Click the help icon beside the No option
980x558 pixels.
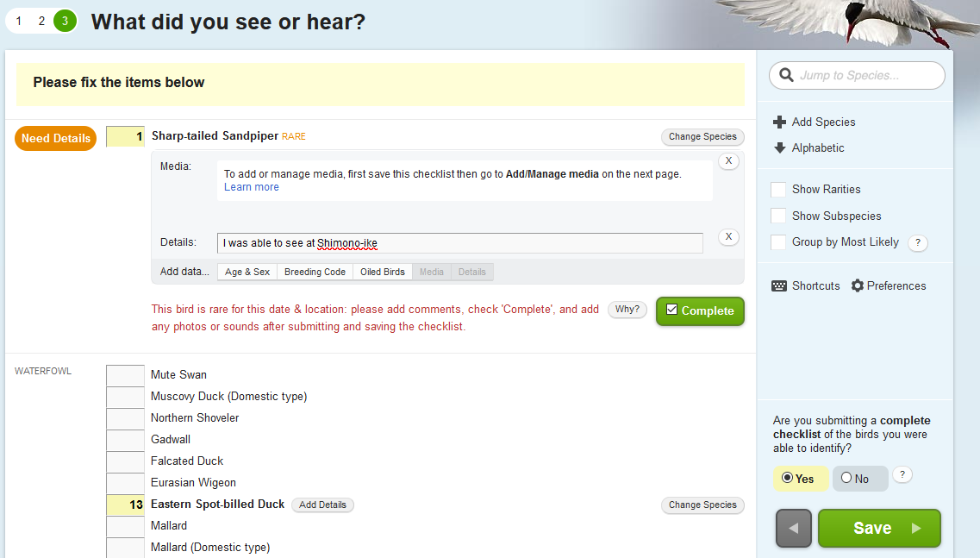click(902, 475)
